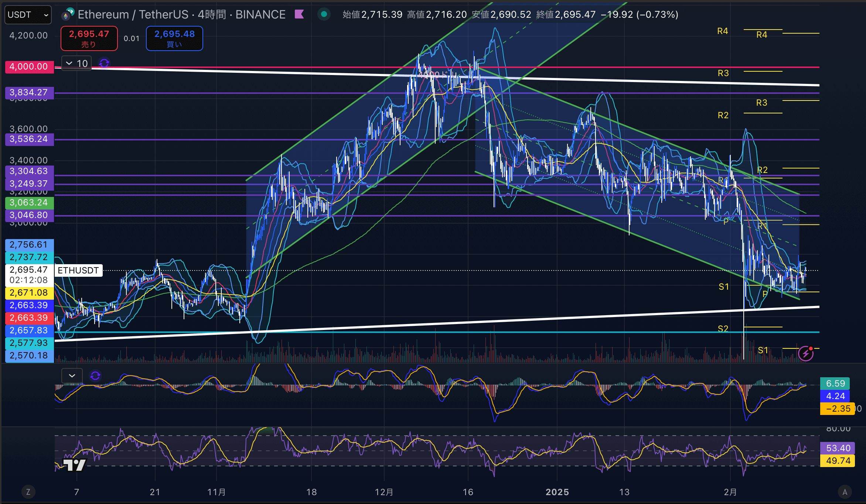Select the 3,046.80 price label
866x504 pixels.
[x=29, y=215]
